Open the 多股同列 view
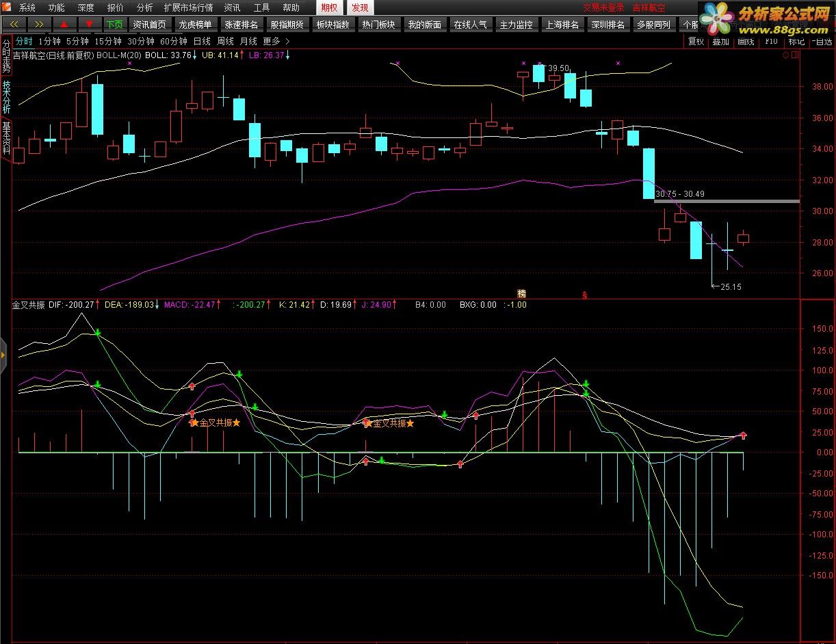 (x=653, y=24)
